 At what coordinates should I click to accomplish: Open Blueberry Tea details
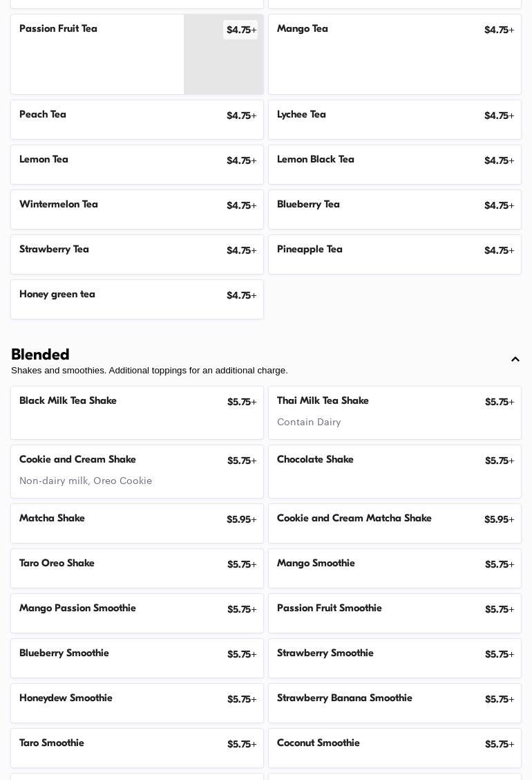395,210
